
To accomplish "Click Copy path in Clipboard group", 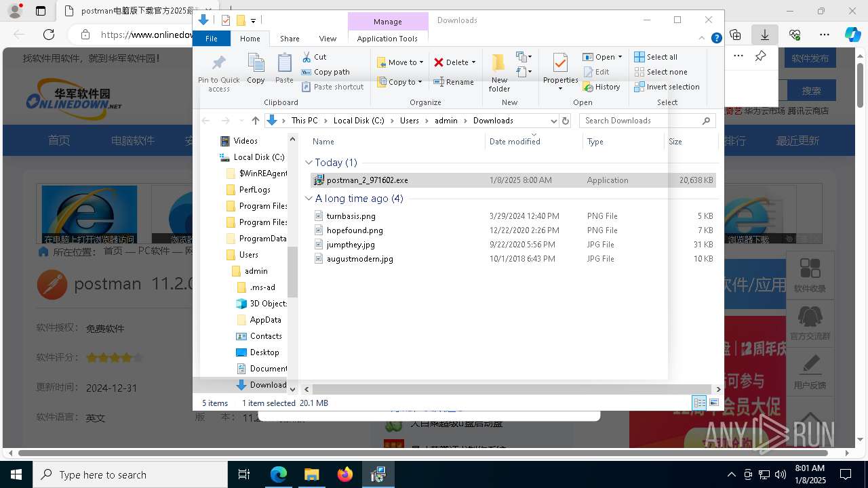I will pyautogui.click(x=325, y=72).
